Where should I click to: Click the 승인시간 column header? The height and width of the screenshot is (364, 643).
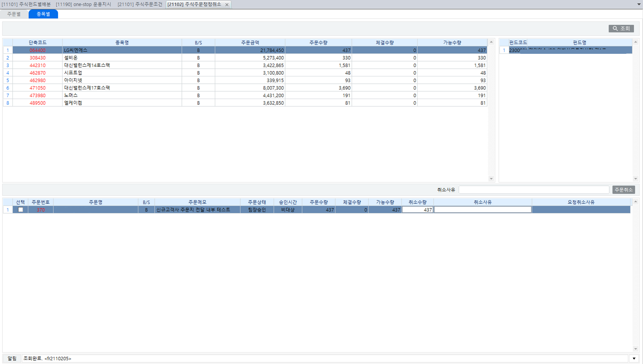click(x=288, y=202)
